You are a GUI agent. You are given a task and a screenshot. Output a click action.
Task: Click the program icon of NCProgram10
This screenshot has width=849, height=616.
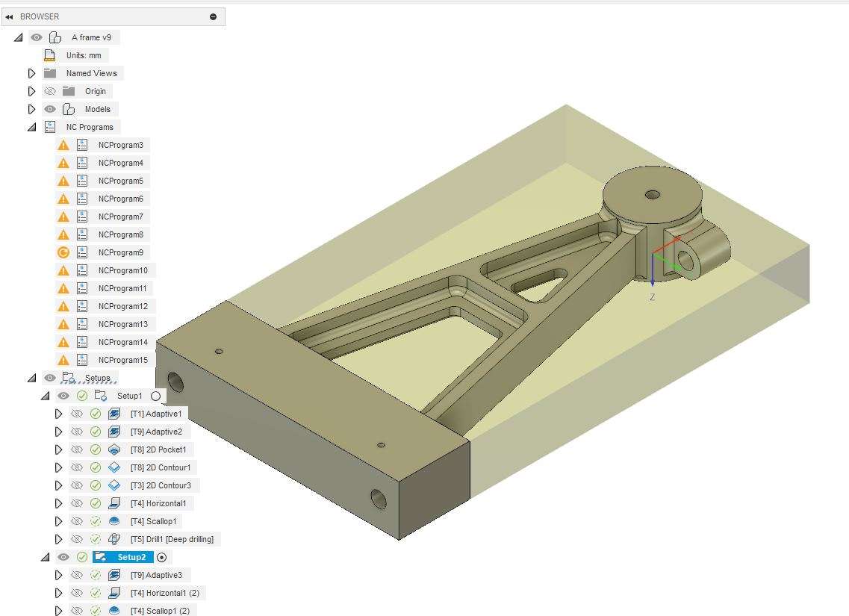[82, 270]
